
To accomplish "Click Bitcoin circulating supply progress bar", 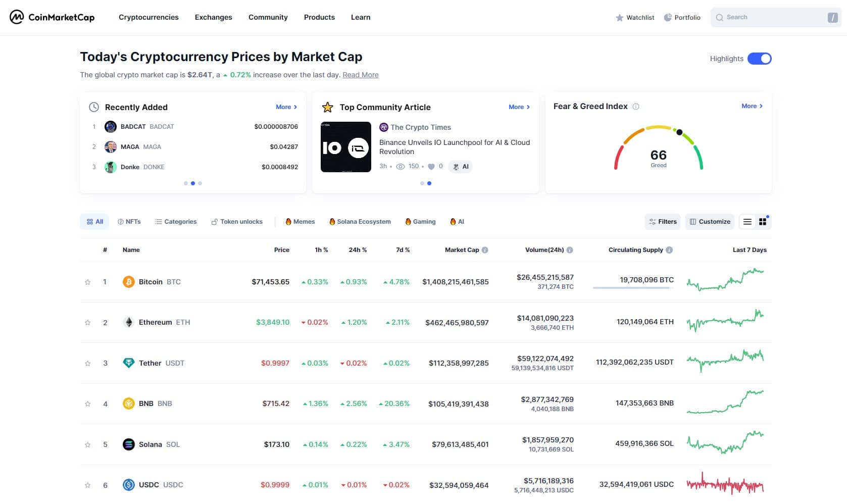I will tap(633, 288).
